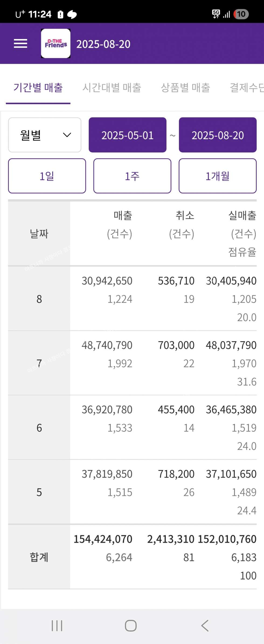The height and width of the screenshot is (644, 264).
Task: Open start date picker 2025-05-01
Action: (127, 135)
